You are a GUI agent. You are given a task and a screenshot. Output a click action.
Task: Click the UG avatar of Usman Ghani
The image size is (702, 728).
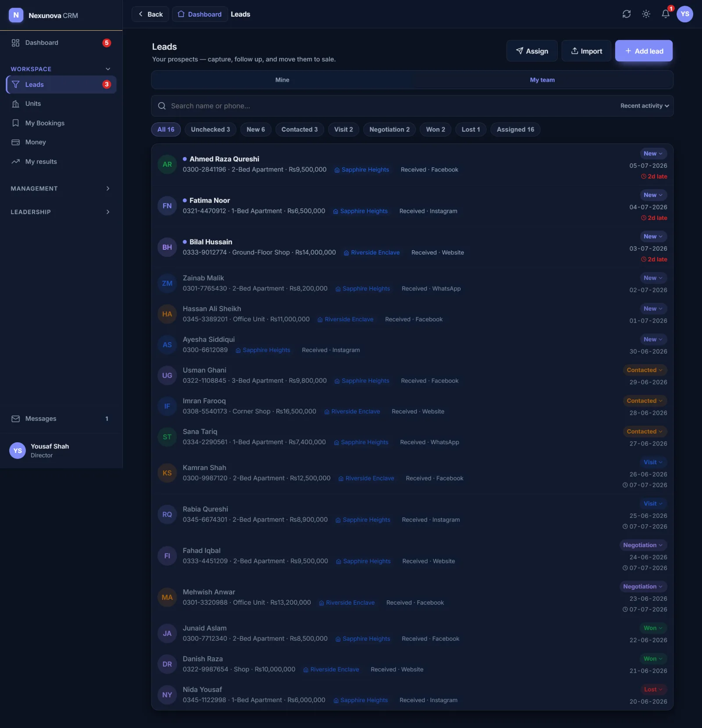pyautogui.click(x=167, y=375)
